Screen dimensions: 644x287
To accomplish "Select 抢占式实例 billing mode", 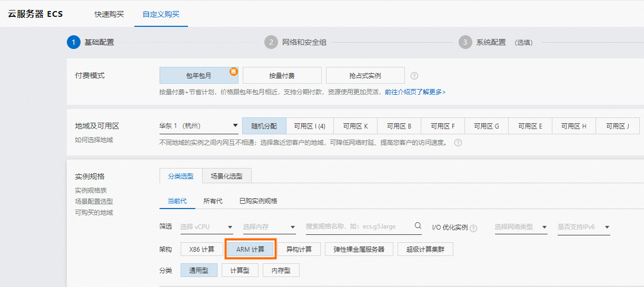I will click(365, 75).
